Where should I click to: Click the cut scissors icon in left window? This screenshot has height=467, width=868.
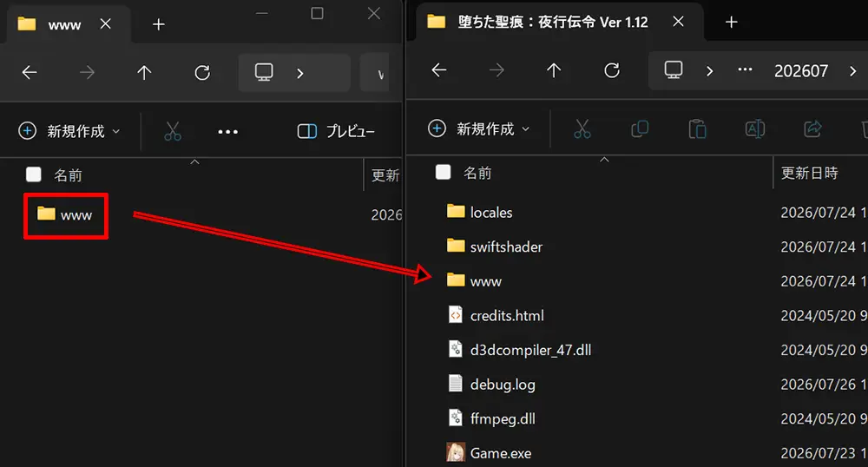coord(173,131)
